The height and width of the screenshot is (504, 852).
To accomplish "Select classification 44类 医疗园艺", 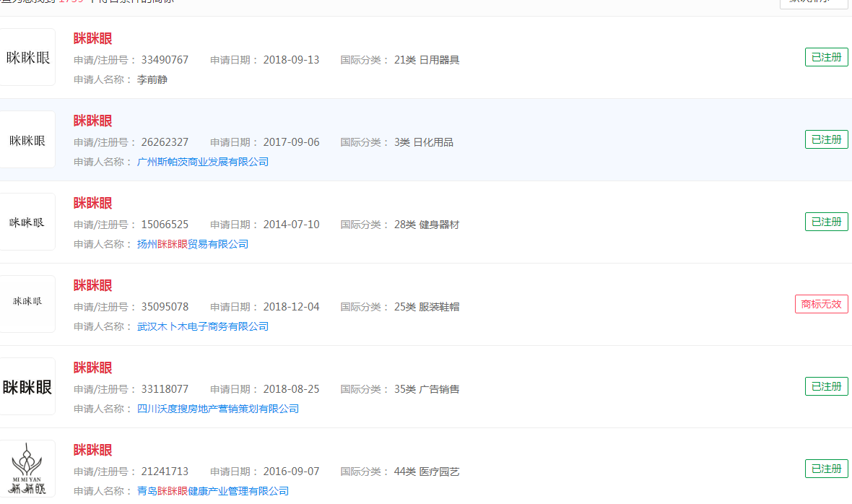I will coord(427,472).
